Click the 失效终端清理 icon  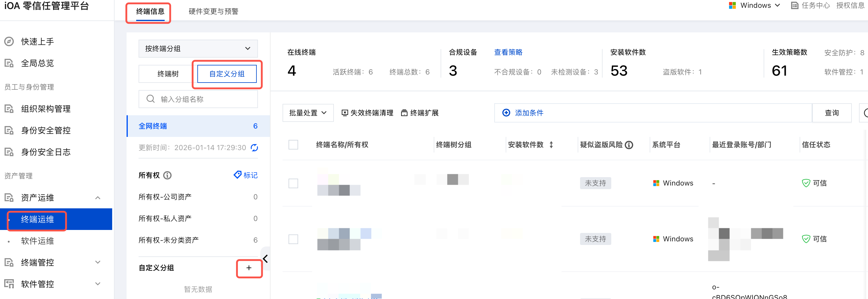pos(345,113)
